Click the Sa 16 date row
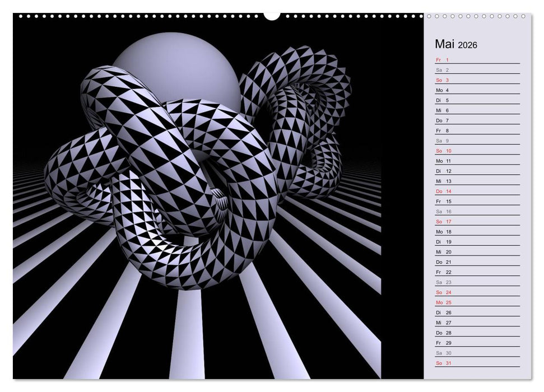The width and height of the screenshot is (544, 392). click(477, 211)
